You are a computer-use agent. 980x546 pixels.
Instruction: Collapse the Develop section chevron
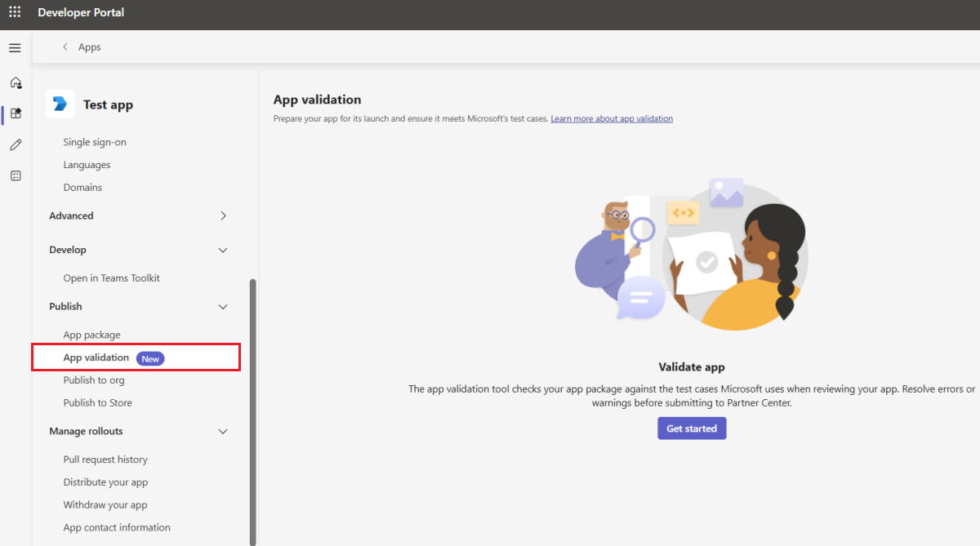223,250
